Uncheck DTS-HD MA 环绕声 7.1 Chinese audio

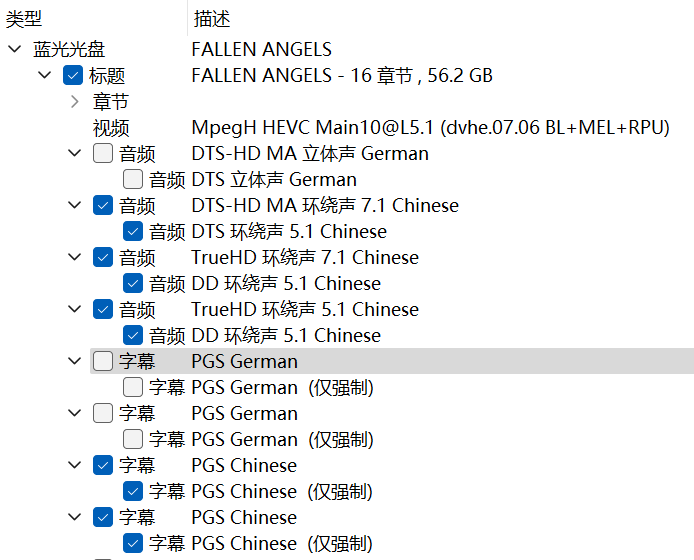[x=103, y=205]
